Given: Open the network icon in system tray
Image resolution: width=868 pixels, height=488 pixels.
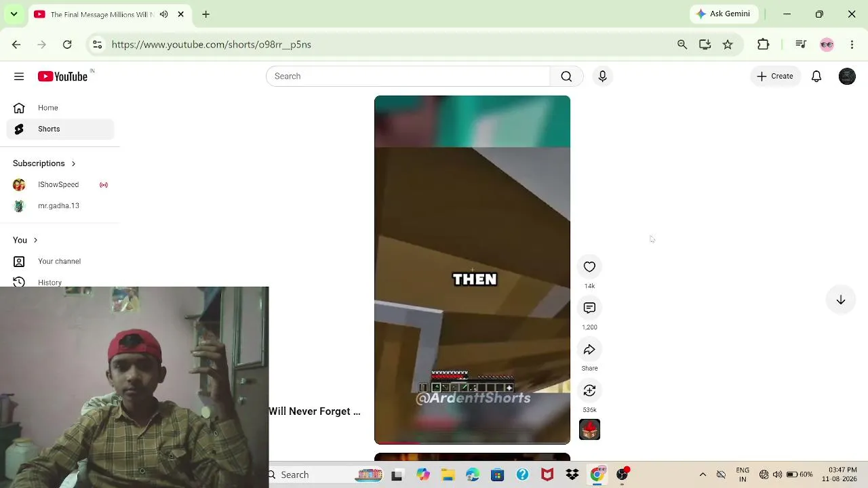Looking at the screenshot, I should pos(764,474).
